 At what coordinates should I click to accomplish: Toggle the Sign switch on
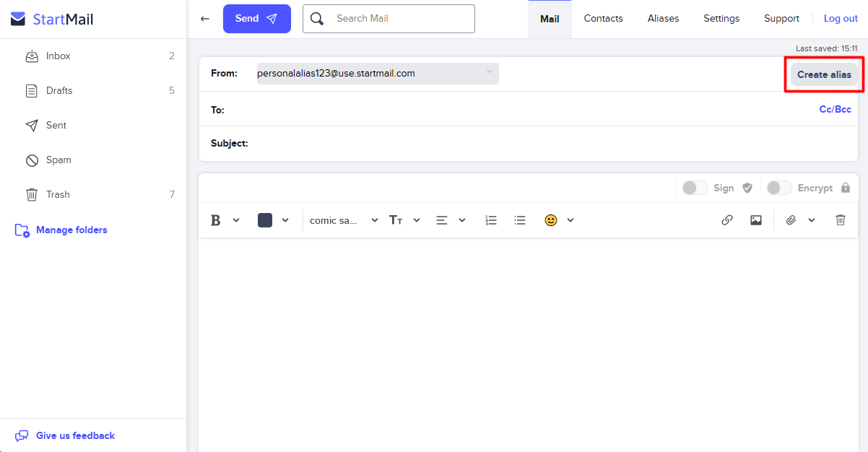click(695, 188)
